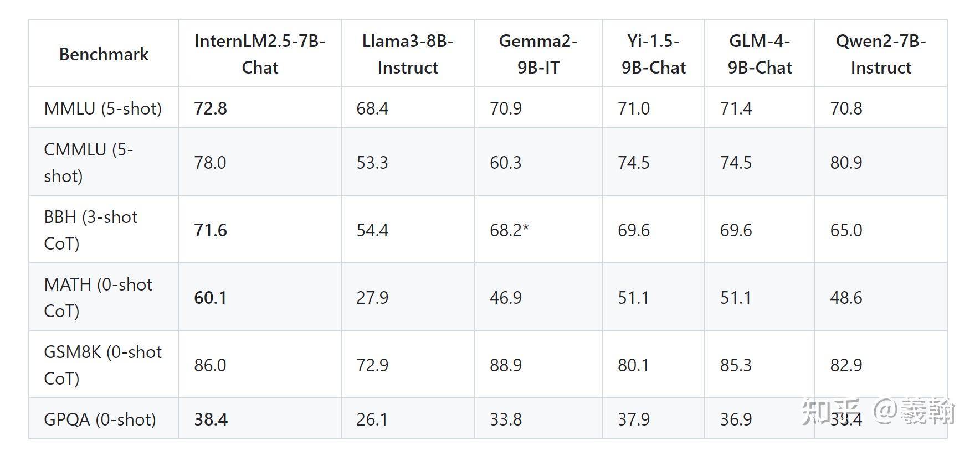Click the bold 72.8 MMLU score
Screen dimensions: 980x451
tap(211, 108)
